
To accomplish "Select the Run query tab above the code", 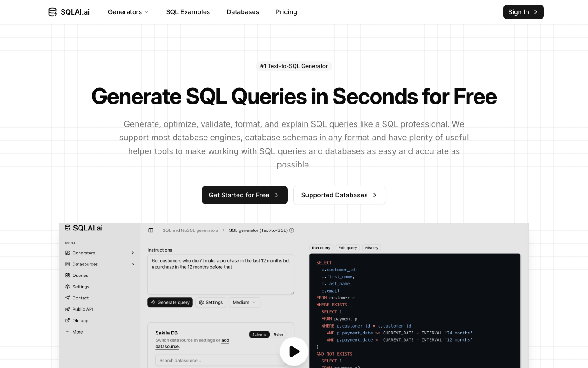I will 321,248.
